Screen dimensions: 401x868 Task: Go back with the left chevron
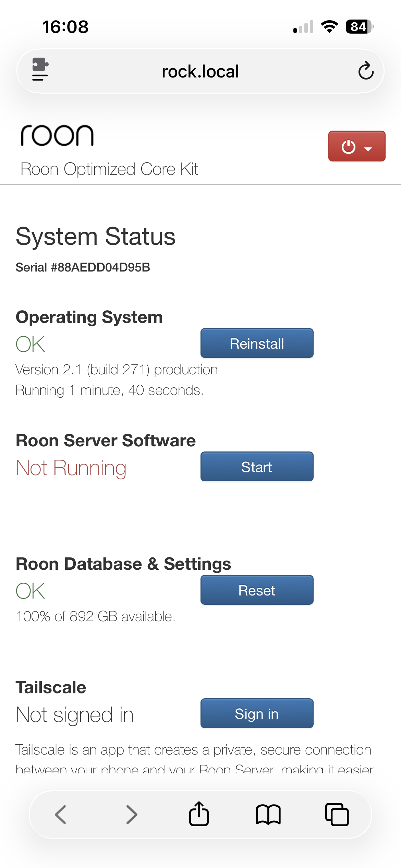click(x=60, y=815)
